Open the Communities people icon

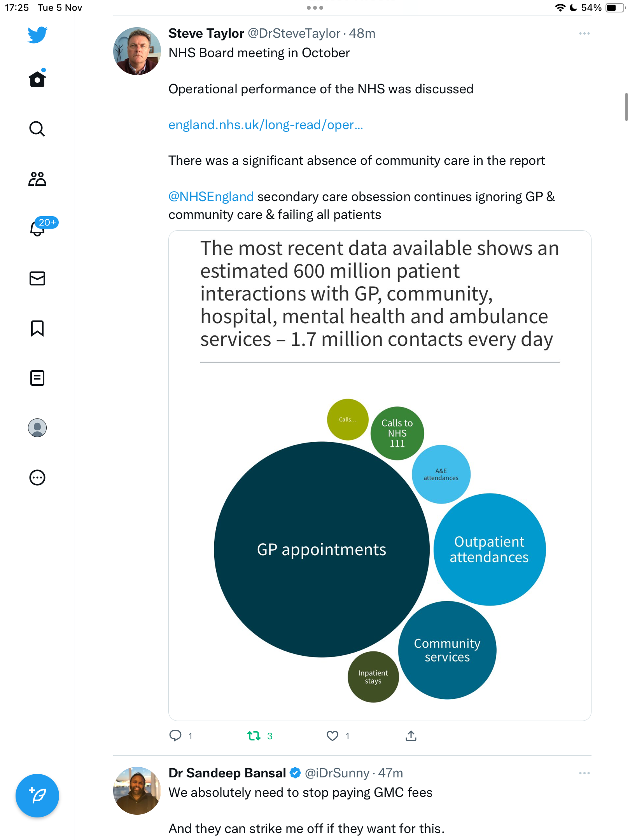37,179
